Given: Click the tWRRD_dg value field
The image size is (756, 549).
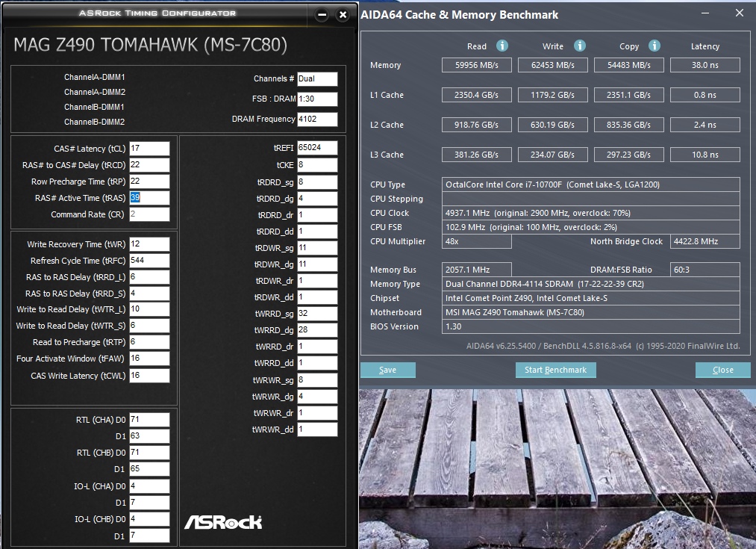Looking at the screenshot, I should pyautogui.click(x=317, y=330).
